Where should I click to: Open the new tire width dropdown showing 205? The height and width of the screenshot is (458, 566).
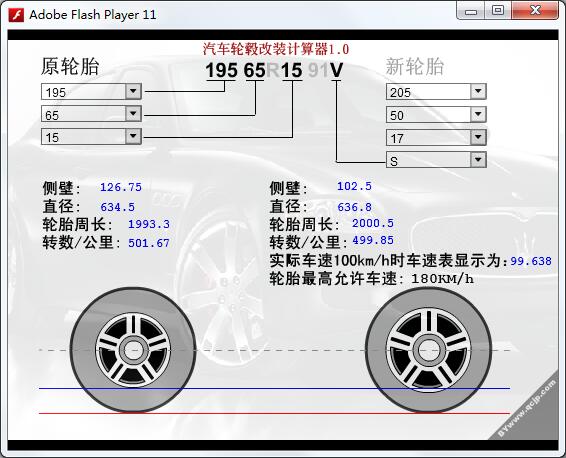436,92
